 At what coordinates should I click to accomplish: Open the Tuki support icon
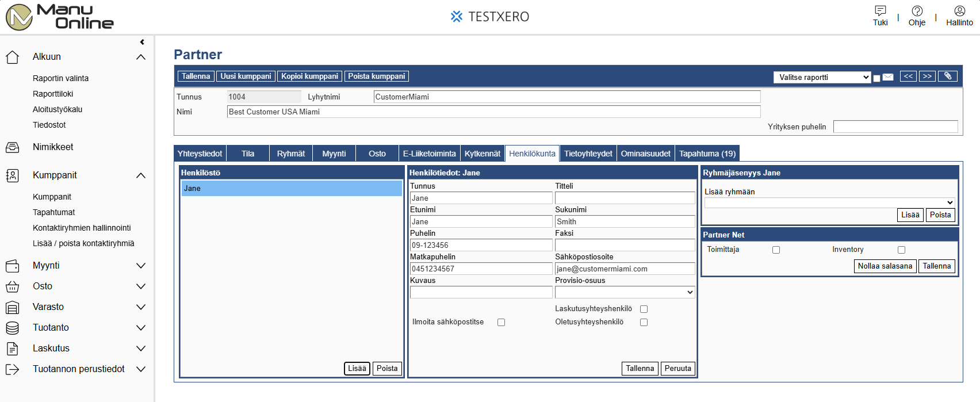coord(880,11)
